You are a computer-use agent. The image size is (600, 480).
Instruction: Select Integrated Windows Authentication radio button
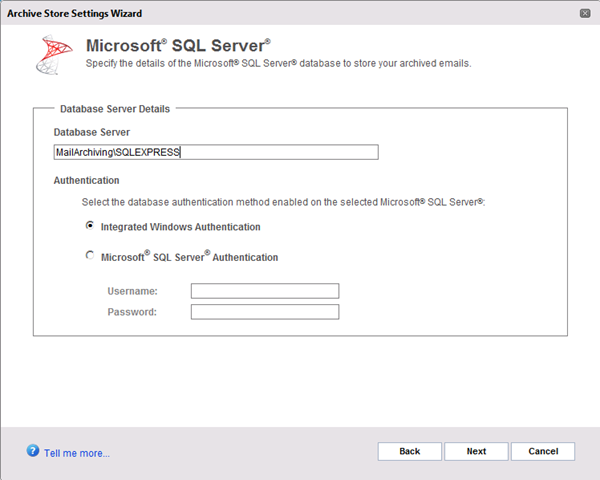point(90,225)
